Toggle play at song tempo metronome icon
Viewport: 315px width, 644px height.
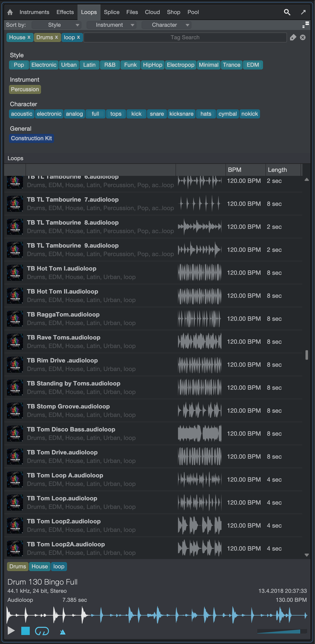(62, 632)
